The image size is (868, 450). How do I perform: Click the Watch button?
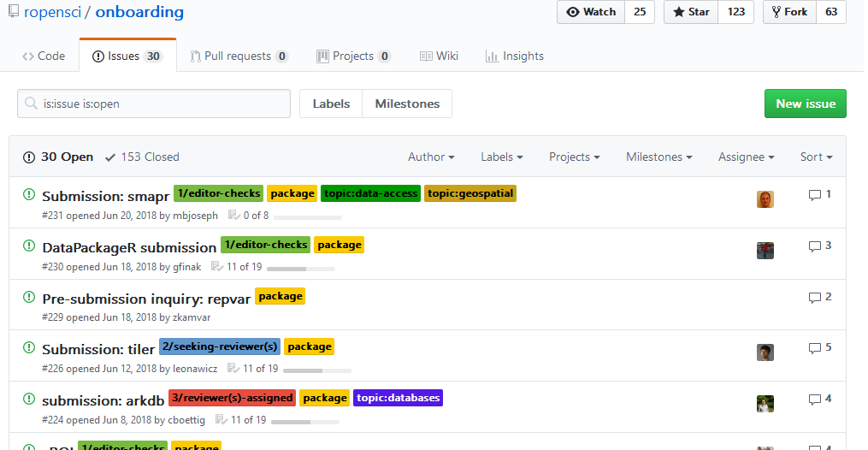pyautogui.click(x=591, y=12)
